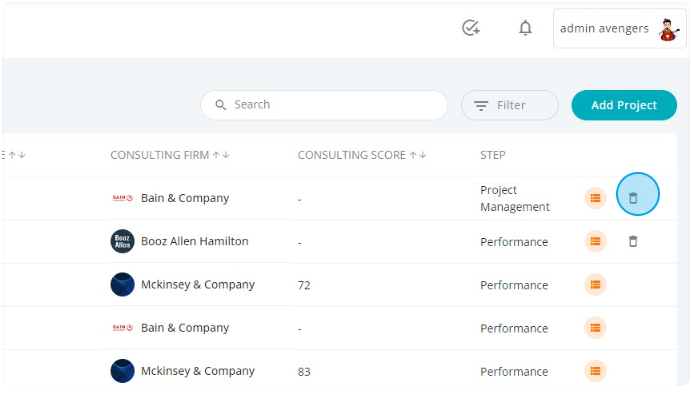Click the STEP column header

493,155
